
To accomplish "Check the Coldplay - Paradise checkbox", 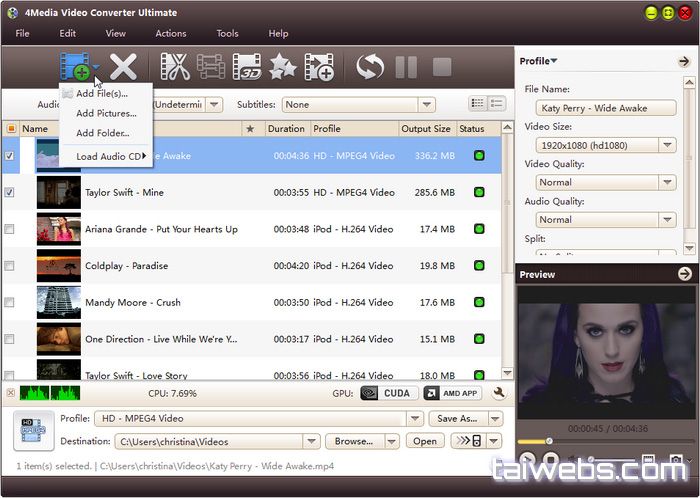I will [10, 266].
